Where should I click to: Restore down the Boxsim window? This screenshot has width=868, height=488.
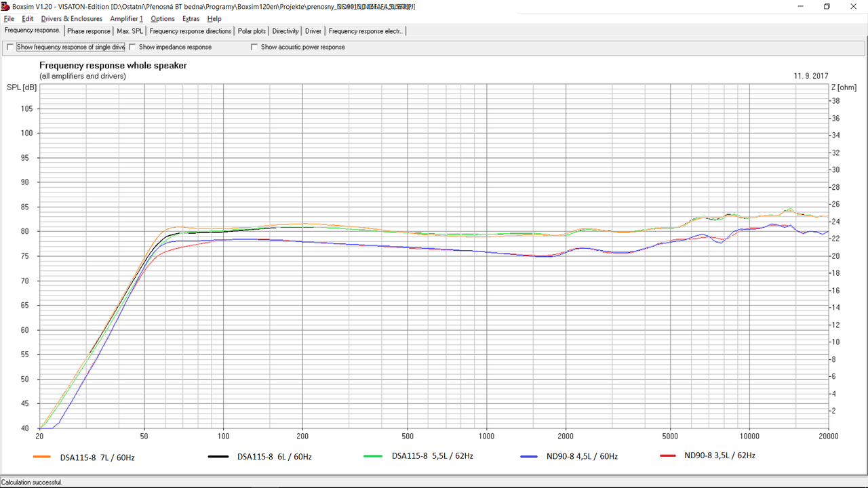click(x=827, y=6)
